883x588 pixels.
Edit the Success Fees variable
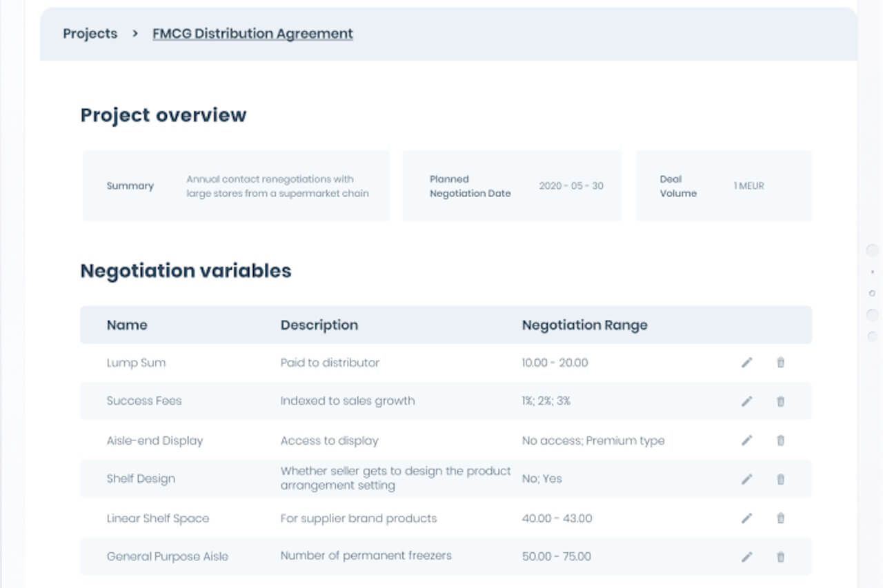746,401
